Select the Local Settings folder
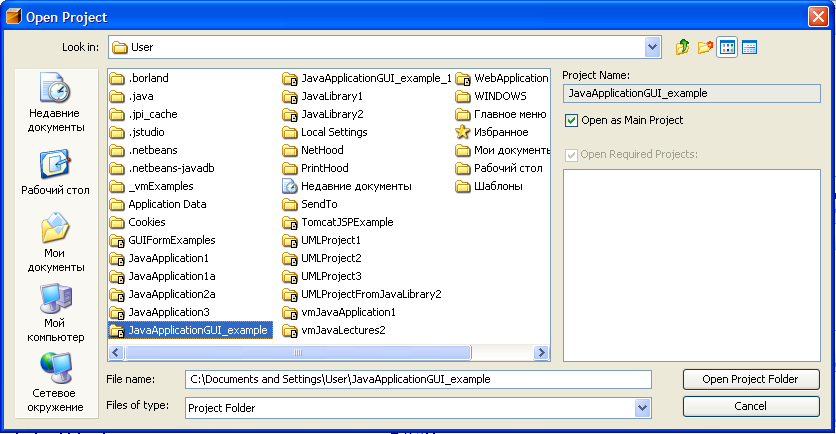 (325, 132)
